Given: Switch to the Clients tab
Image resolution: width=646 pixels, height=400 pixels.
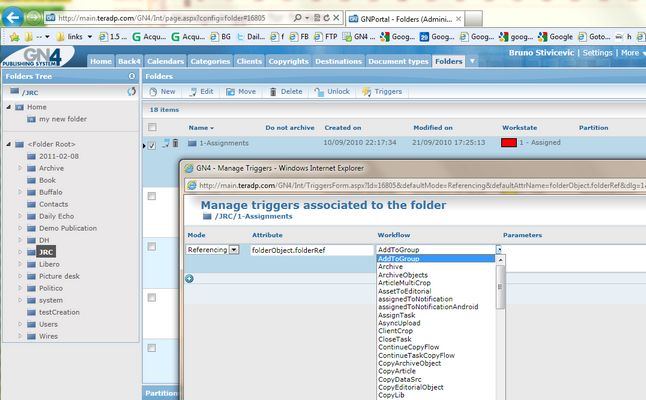Looking at the screenshot, I should click(x=249, y=61).
